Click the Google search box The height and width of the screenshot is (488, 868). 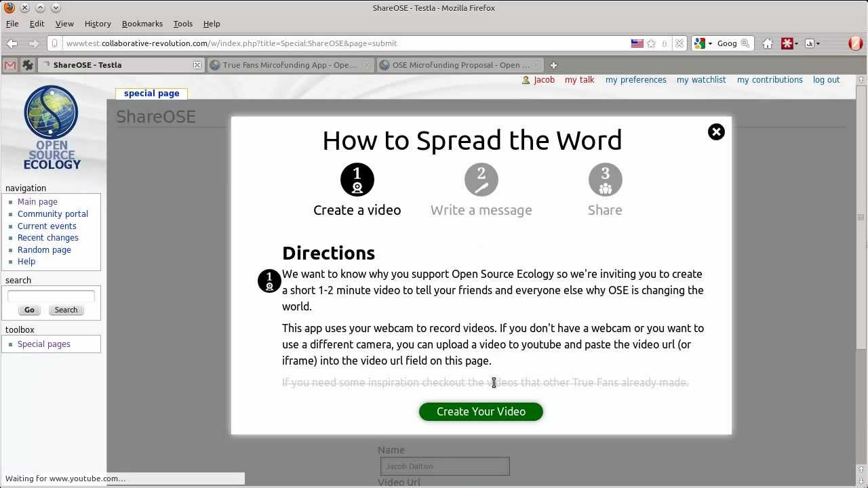726,43
